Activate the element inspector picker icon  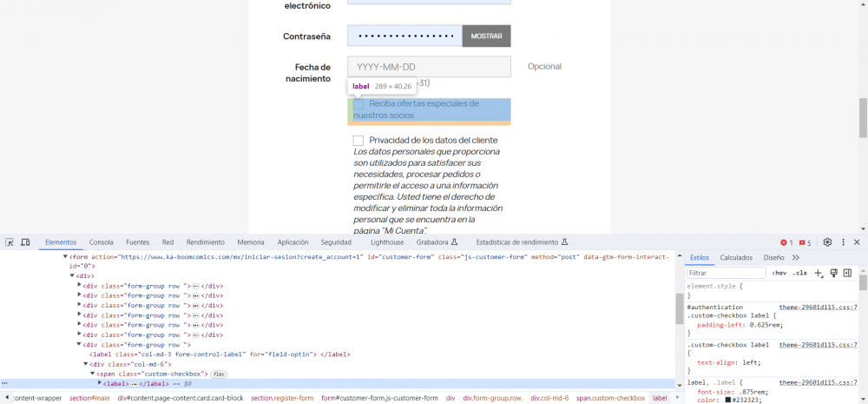10,242
